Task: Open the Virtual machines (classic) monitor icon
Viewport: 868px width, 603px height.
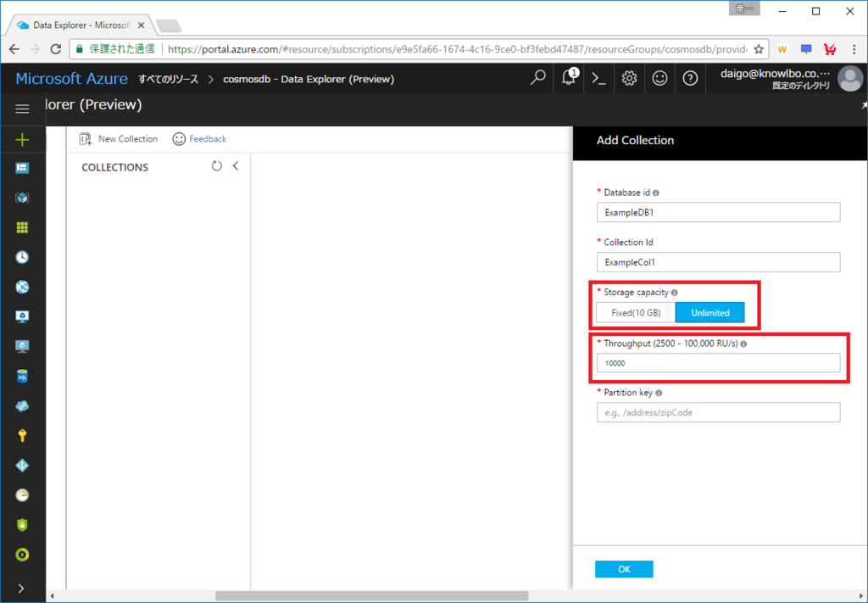Action: tap(22, 316)
